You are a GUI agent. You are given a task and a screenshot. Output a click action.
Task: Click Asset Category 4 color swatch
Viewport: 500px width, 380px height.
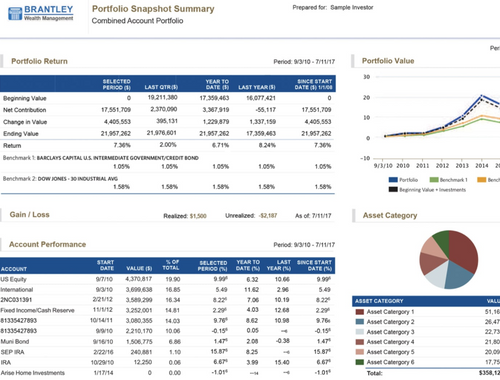(x=360, y=342)
